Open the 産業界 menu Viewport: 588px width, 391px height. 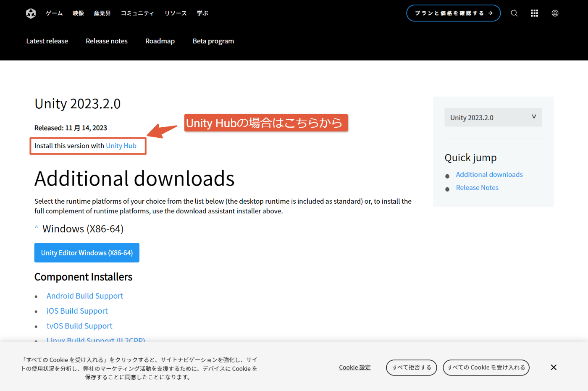[x=102, y=13]
